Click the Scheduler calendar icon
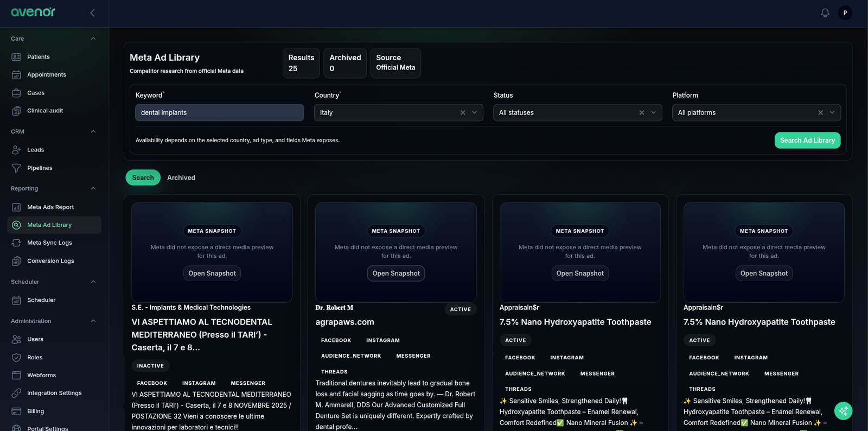This screenshot has height=431, width=868. (16, 300)
